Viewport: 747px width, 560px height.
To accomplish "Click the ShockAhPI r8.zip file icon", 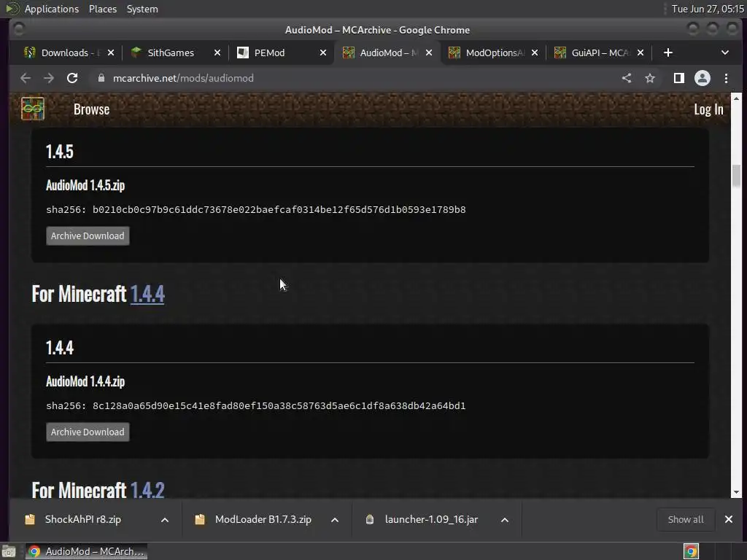I will point(29,519).
